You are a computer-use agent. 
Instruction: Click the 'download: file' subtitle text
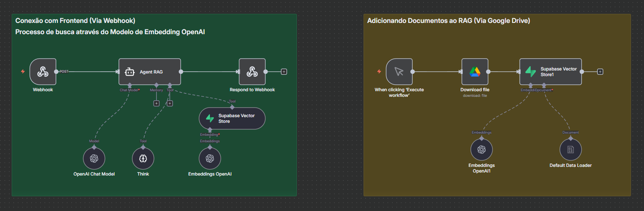pyautogui.click(x=475, y=96)
